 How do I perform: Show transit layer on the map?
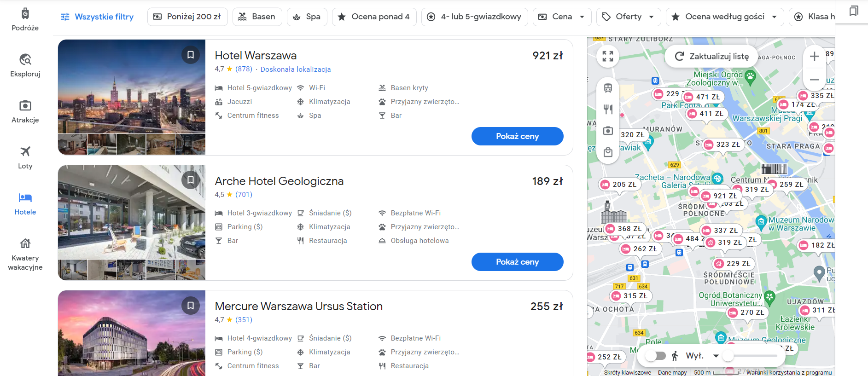pos(608,88)
